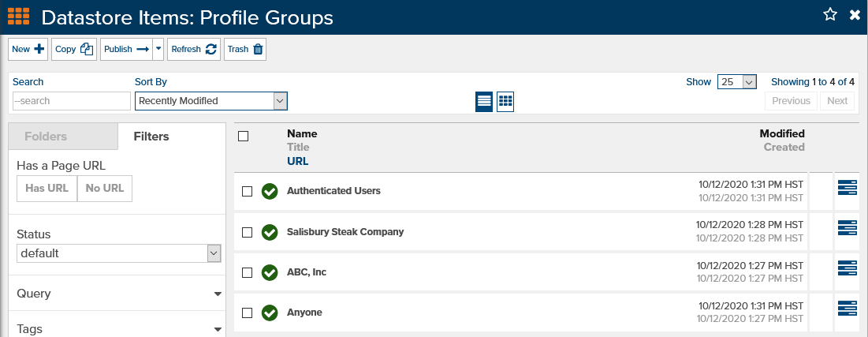This screenshot has height=337, width=868.
Task: Check the Authenticated Users row checkbox
Action: point(248,191)
